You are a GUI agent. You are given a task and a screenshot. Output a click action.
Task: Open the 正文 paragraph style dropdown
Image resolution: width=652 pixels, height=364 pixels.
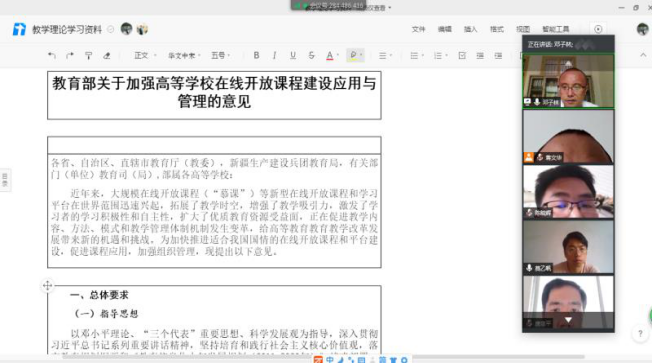click(145, 55)
